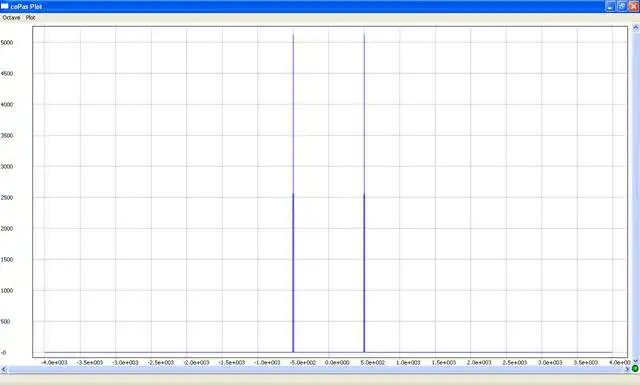Click the -4.0e+003 x-axis label
Image resolution: width=640 pixels, height=385 pixels.
tap(54, 363)
